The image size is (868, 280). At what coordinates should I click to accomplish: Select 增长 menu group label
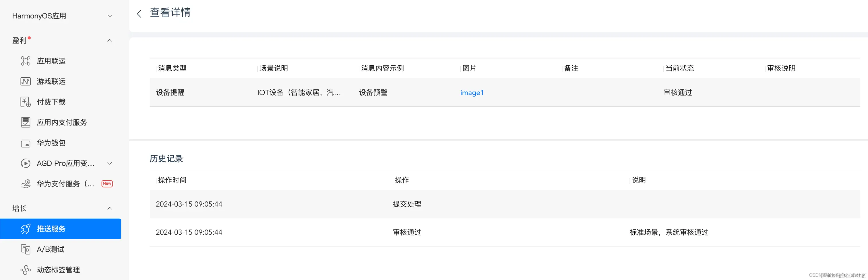point(20,209)
